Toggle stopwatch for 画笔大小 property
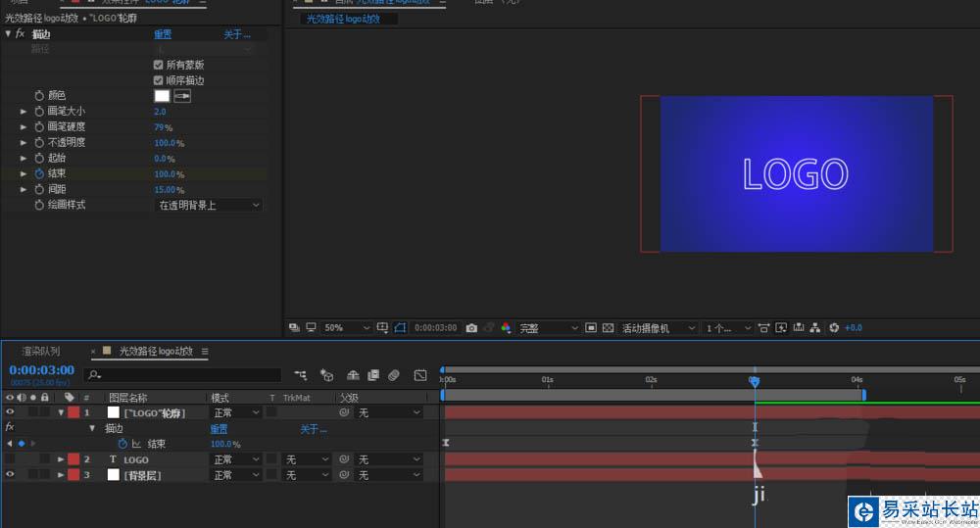The image size is (980, 528). (39, 112)
